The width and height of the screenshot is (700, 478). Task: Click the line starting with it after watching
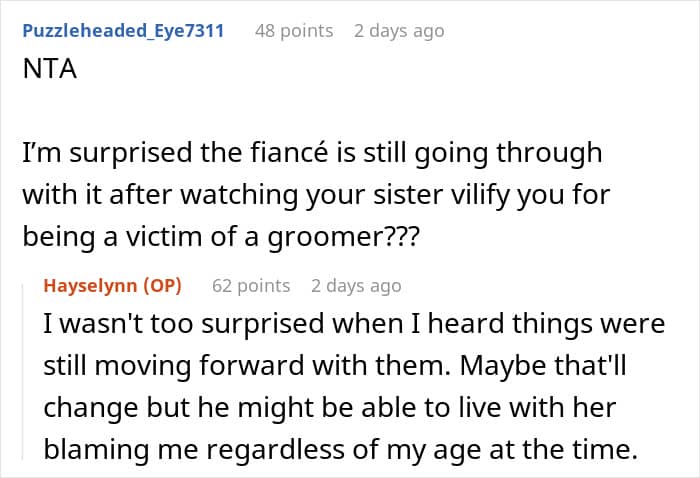click(x=316, y=195)
